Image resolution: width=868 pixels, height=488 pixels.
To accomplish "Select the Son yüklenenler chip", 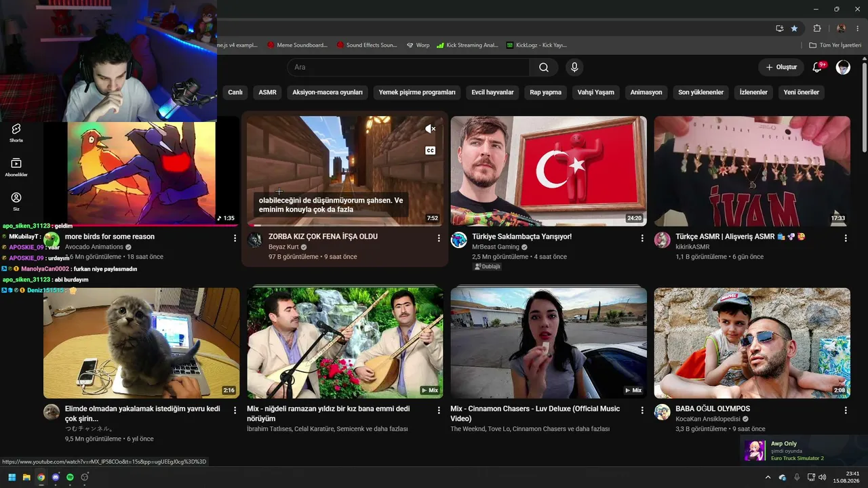I will (701, 92).
